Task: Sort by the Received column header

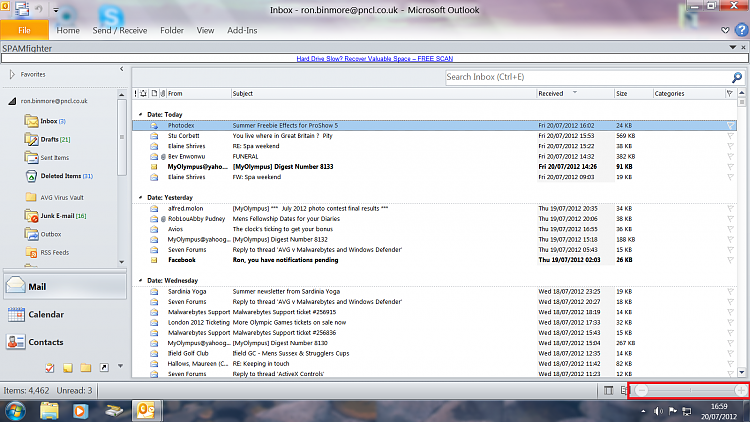Action: [575, 93]
